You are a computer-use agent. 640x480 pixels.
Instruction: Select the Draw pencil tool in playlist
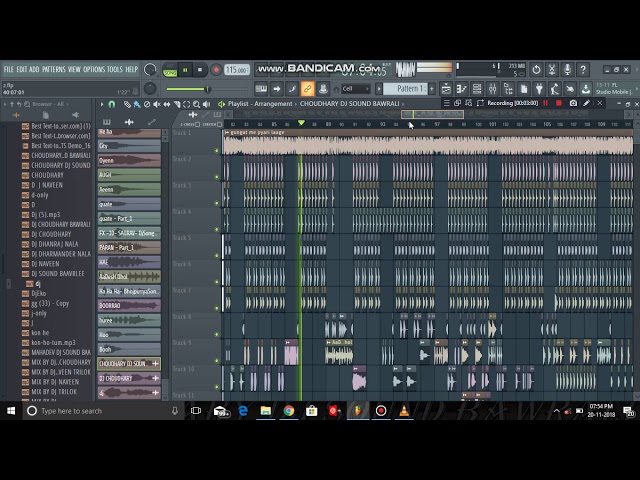pyautogui.click(x=127, y=104)
